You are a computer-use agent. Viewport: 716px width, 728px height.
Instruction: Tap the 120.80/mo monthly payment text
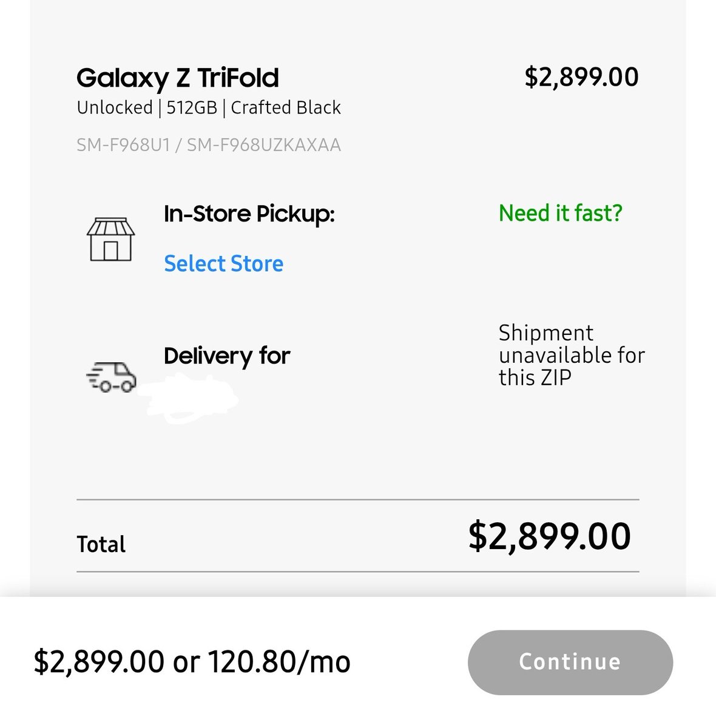[x=279, y=662]
